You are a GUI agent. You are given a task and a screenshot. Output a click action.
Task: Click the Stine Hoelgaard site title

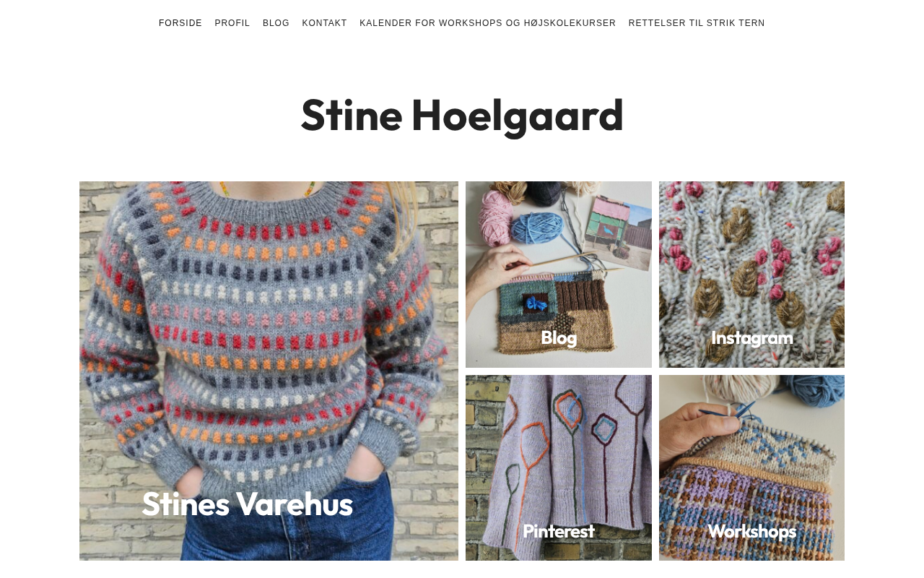[x=462, y=115]
